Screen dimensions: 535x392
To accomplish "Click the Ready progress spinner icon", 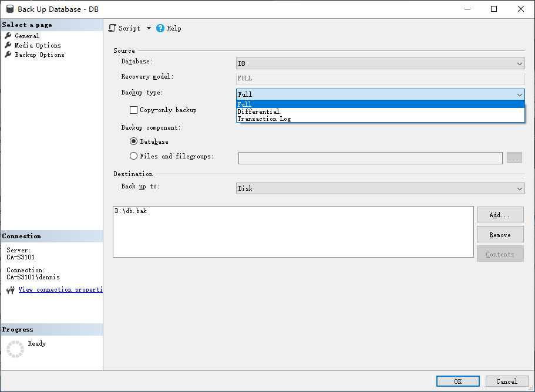I will [15, 349].
